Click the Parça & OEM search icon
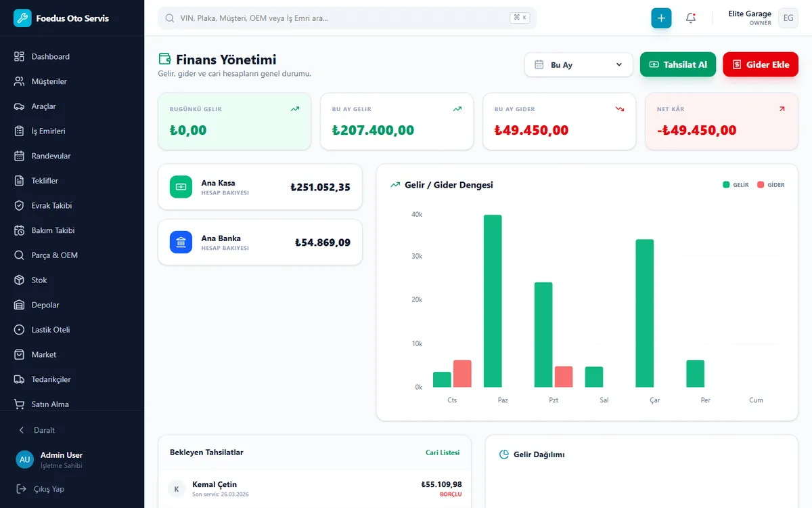812x508 pixels. point(19,255)
